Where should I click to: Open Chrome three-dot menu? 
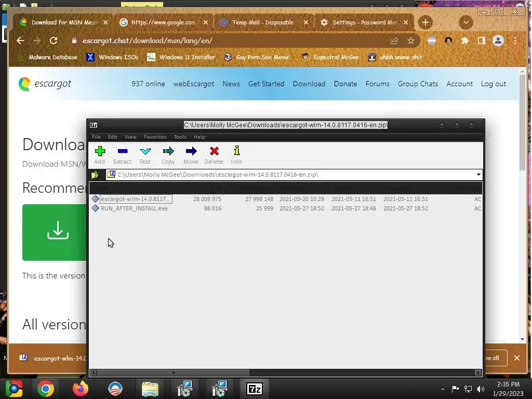pos(515,41)
